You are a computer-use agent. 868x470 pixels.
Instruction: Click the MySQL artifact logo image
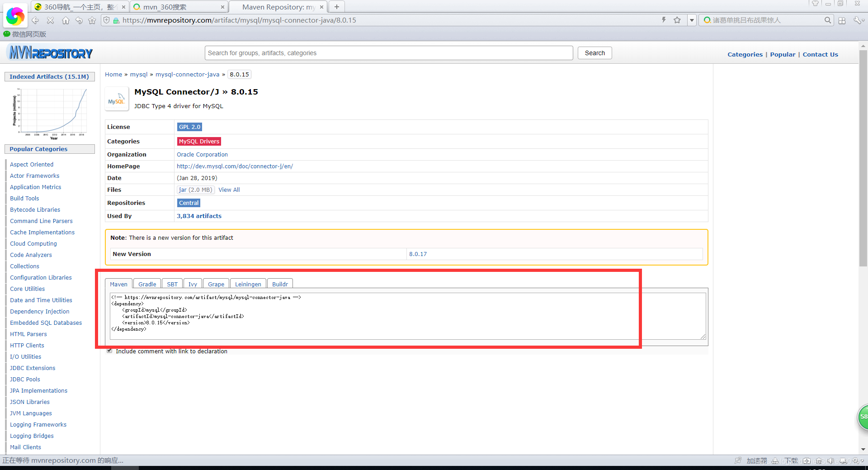click(116, 99)
